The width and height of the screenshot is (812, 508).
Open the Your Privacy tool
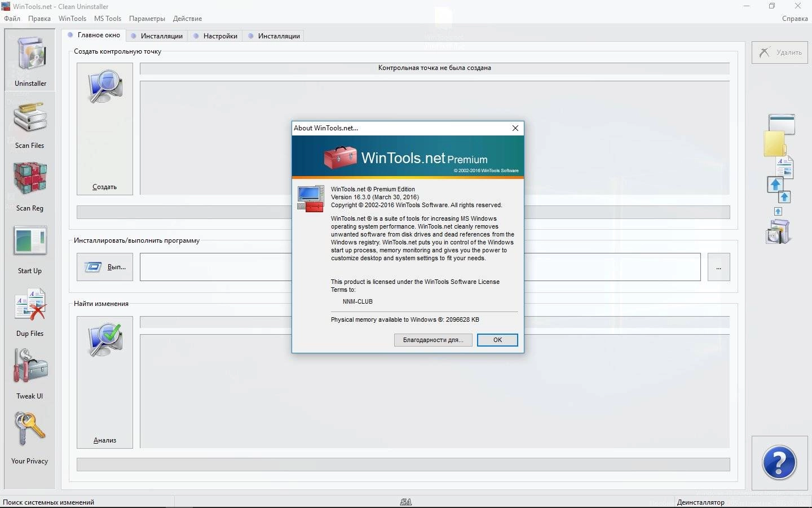[x=30, y=438]
